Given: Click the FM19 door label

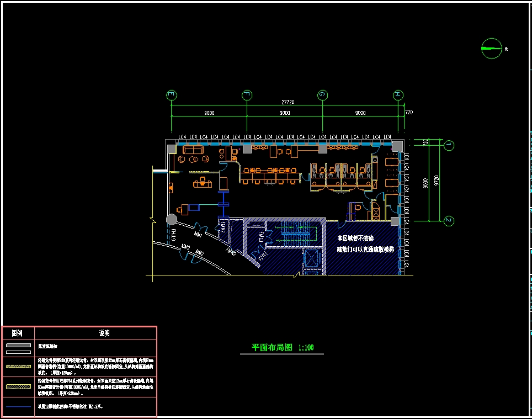Looking at the screenshot, I should [172, 236].
